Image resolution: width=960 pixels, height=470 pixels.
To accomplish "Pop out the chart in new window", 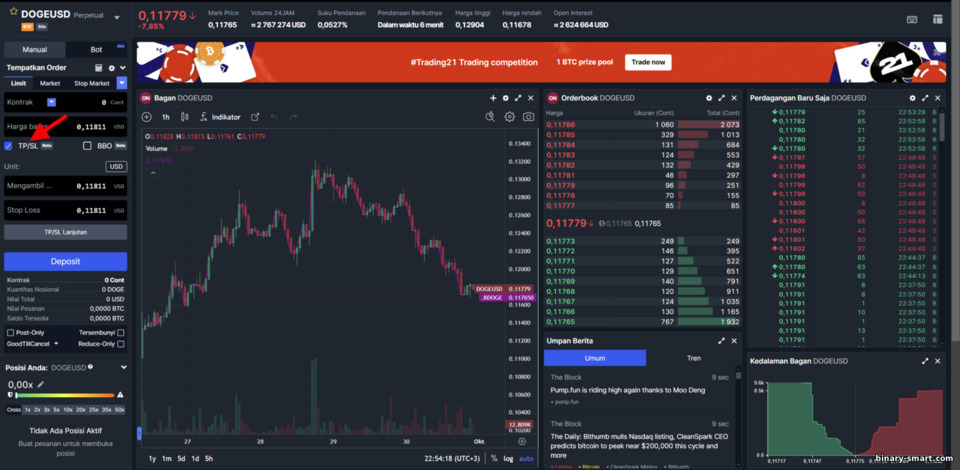I will coord(255,117).
